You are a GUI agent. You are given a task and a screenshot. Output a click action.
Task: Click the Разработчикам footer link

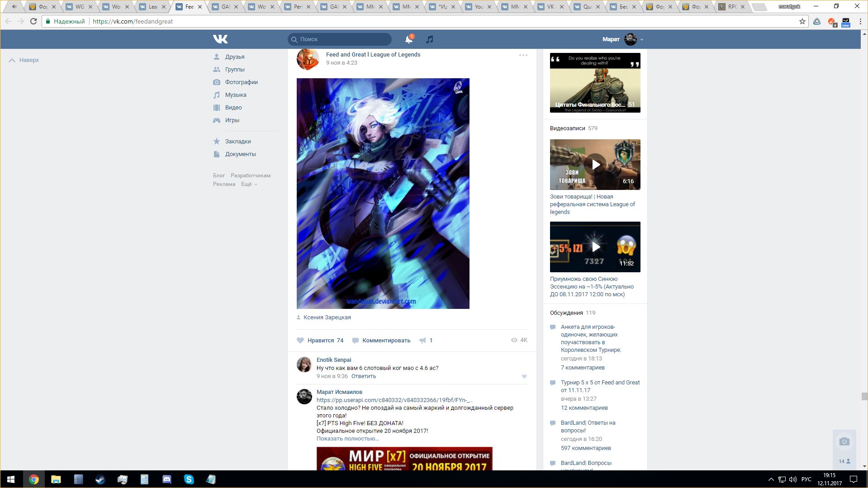coord(251,175)
